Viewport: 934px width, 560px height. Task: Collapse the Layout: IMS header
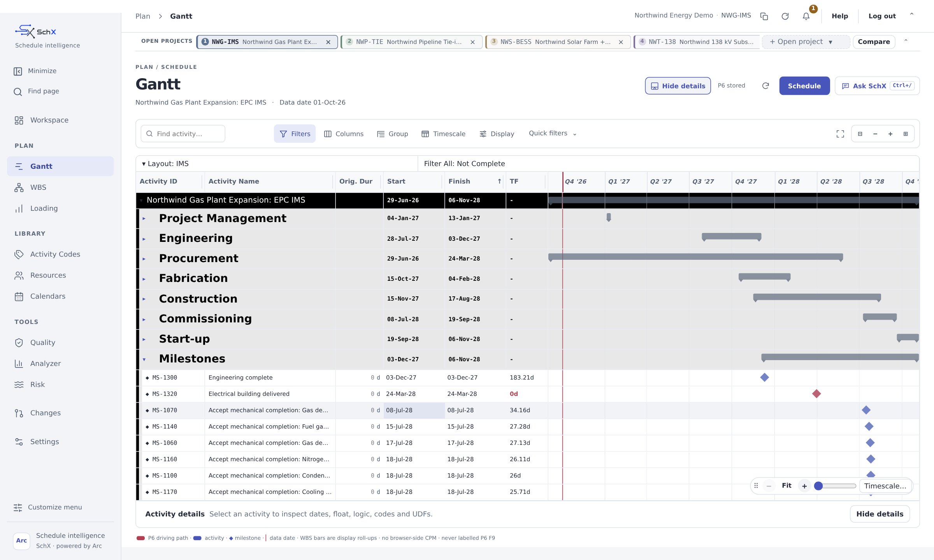(x=144, y=164)
